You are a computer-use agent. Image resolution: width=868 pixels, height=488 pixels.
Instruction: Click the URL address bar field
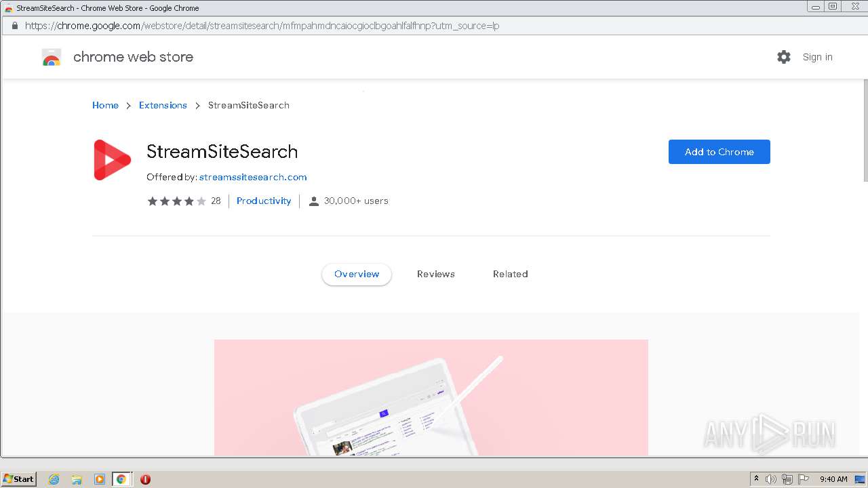(x=434, y=26)
